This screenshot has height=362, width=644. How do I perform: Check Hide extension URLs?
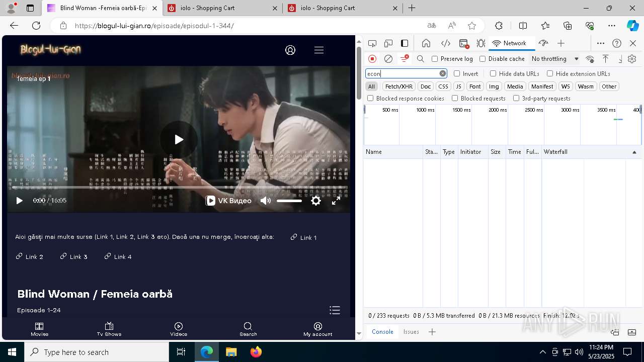550,73
